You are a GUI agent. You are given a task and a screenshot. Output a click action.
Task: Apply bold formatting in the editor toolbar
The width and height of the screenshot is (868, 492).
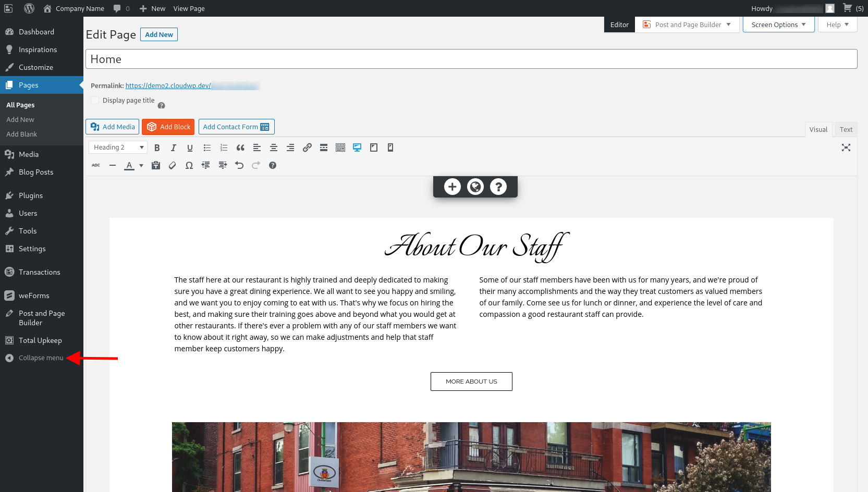click(157, 147)
